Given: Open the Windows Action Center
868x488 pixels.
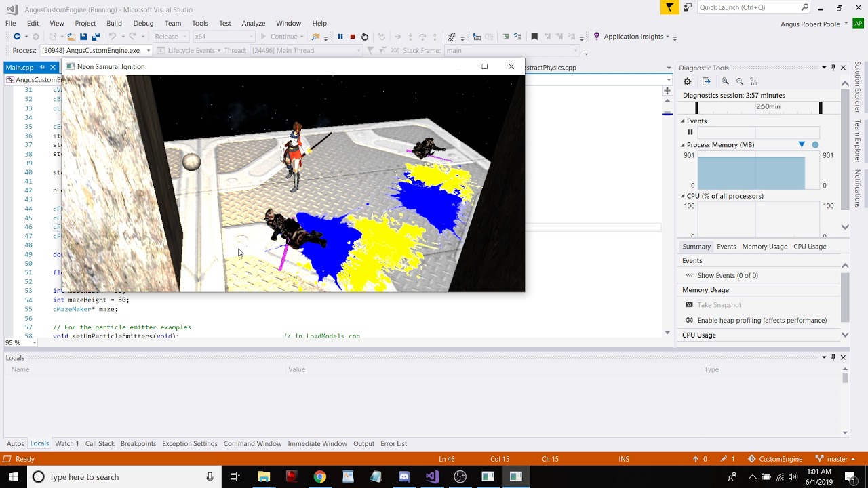Looking at the screenshot, I should tap(850, 476).
